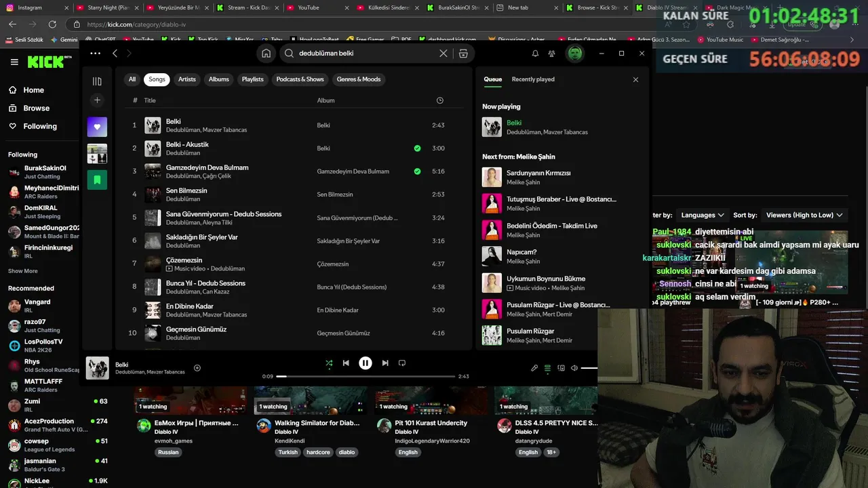The image size is (868, 488).
Task: Toggle shuffle in Spotify player
Action: pos(329,363)
